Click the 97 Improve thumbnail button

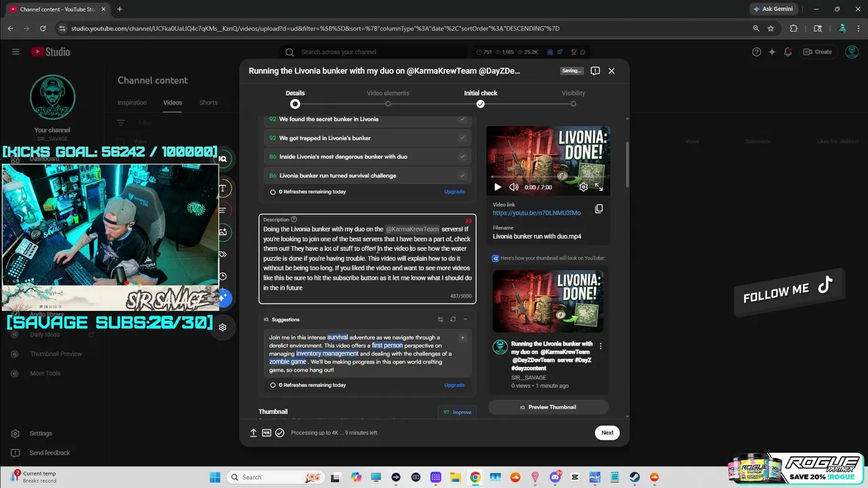(457, 412)
